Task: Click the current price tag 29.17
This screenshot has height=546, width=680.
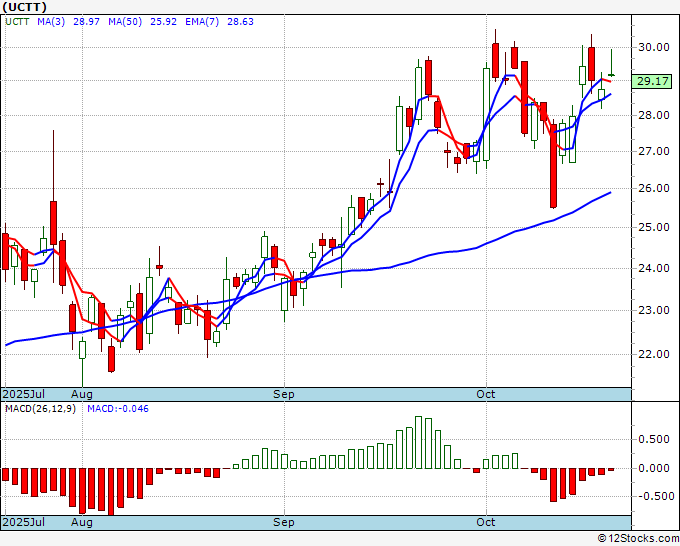Action: coord(652,81)
